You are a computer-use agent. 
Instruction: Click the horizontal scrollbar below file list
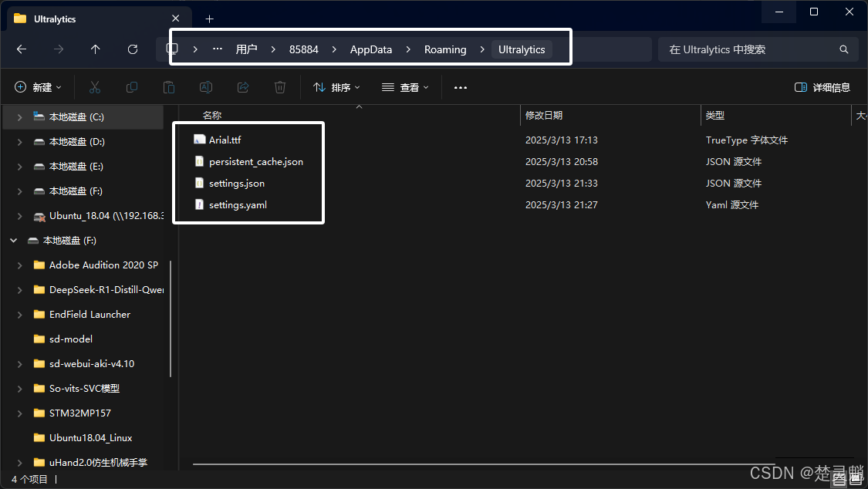point(485,464)
